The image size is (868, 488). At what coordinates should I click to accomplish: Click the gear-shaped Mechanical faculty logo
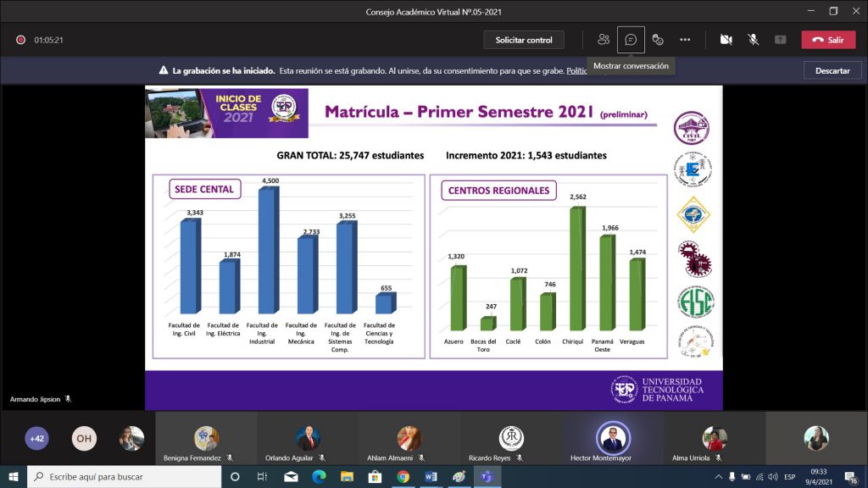pos(695,259)
